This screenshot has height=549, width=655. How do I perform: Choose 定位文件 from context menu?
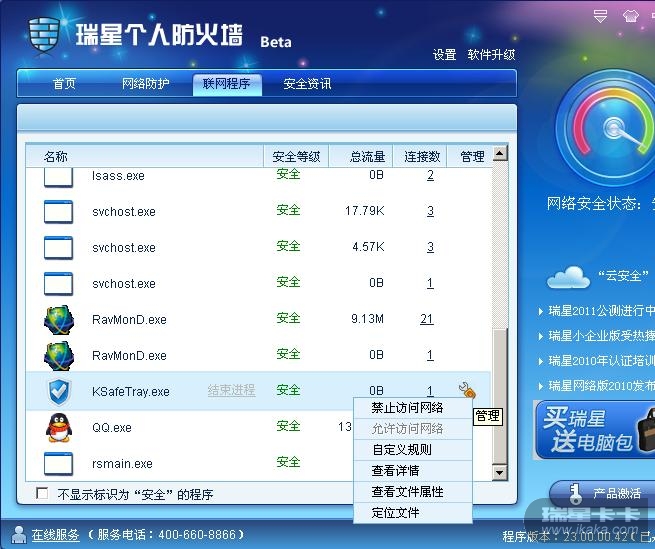tap(413, 513)
